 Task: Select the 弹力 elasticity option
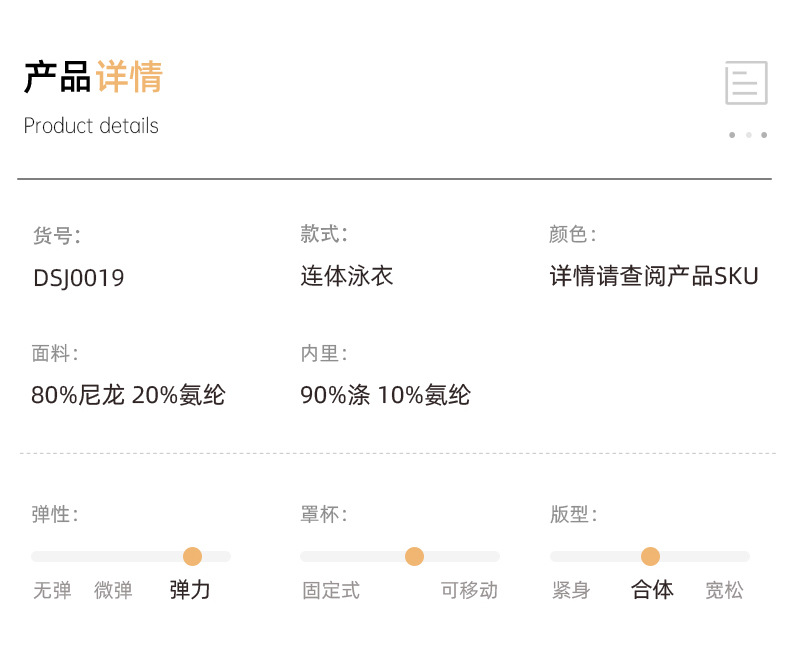point(190,589)
